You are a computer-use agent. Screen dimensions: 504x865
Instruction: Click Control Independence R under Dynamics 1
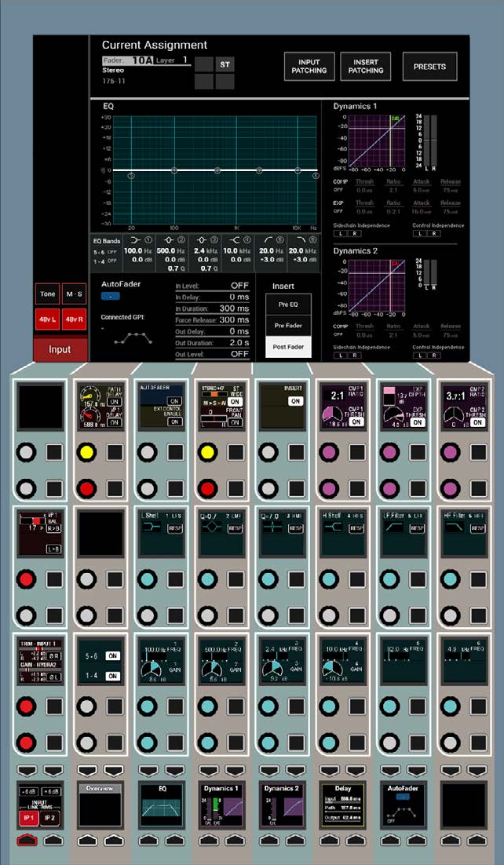tap(434, 234)
